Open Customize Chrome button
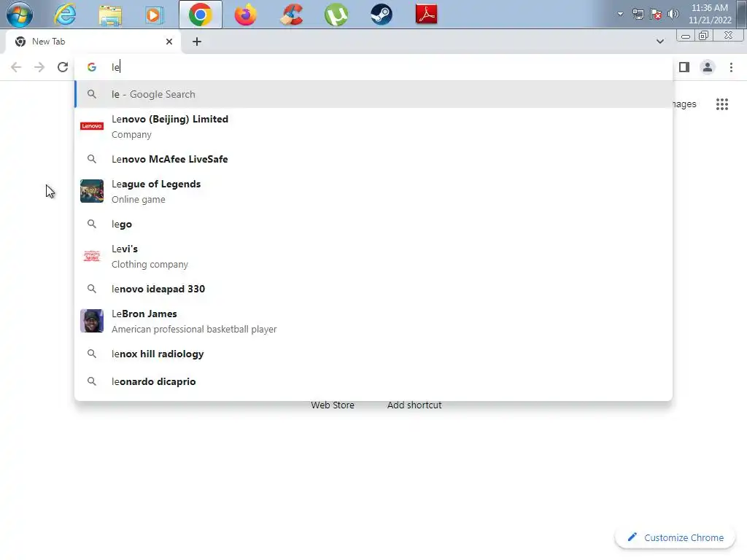 tap(676, 537)
